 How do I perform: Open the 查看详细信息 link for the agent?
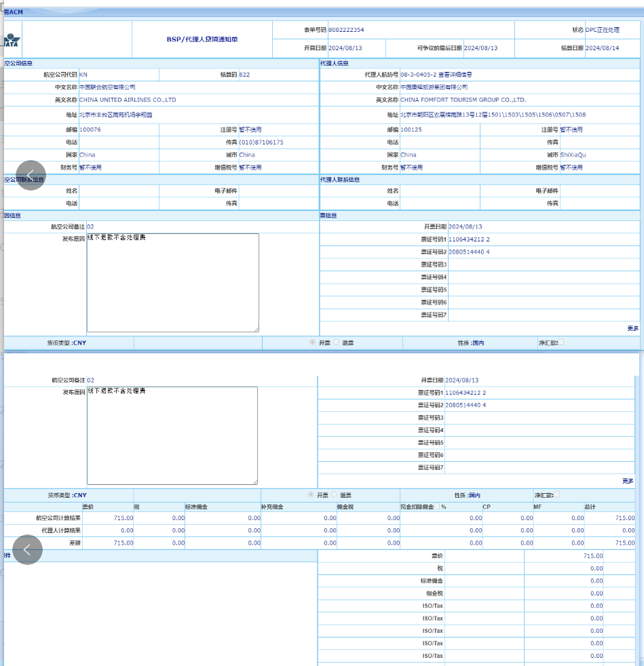click(455, 75)
